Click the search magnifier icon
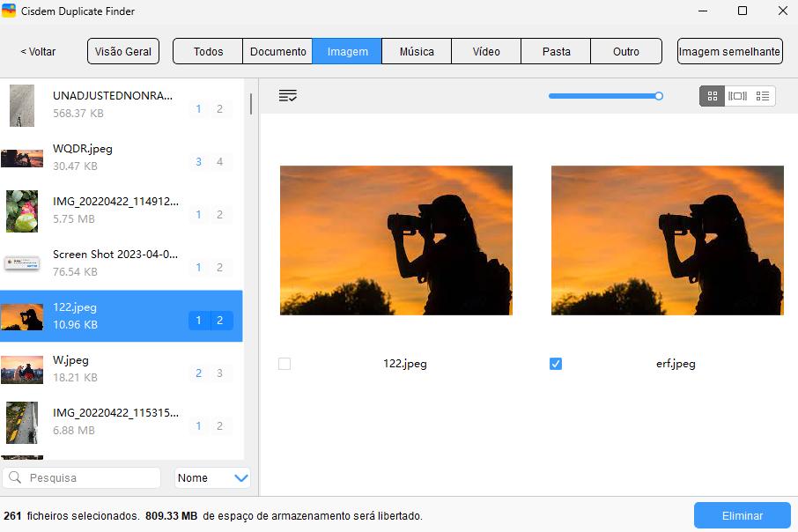Image resolution: width=798 pixels, height=532 pixels. pos(15,478)
